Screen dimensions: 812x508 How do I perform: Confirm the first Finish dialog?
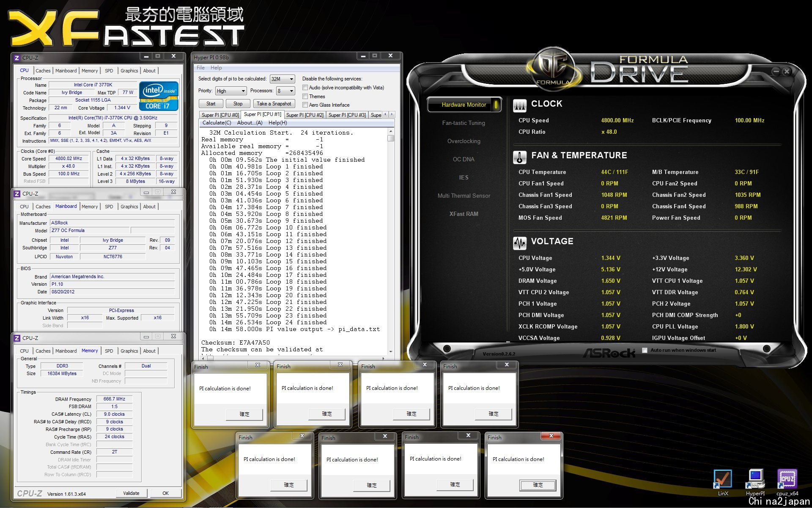pos(244,414)
